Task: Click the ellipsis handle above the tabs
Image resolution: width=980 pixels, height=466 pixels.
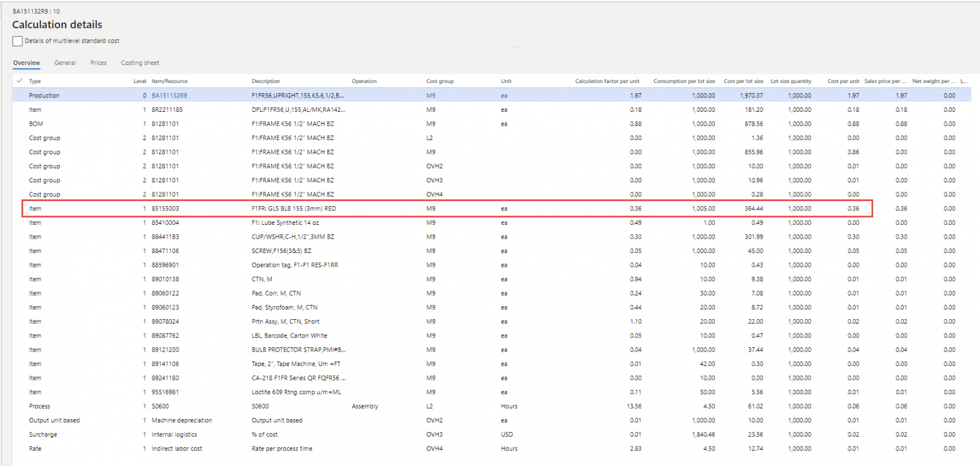Action: (516, 47)
